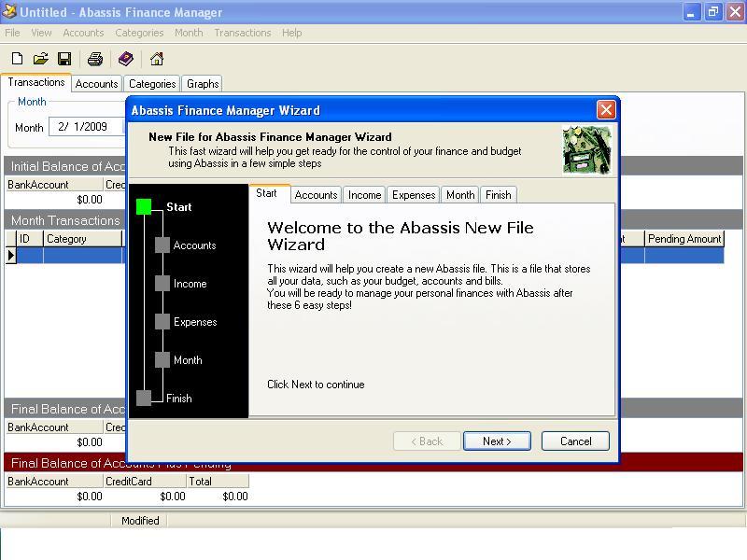Screen dimensions: 747x560
Task: Cancel the new file wizard
Action: 575,441
